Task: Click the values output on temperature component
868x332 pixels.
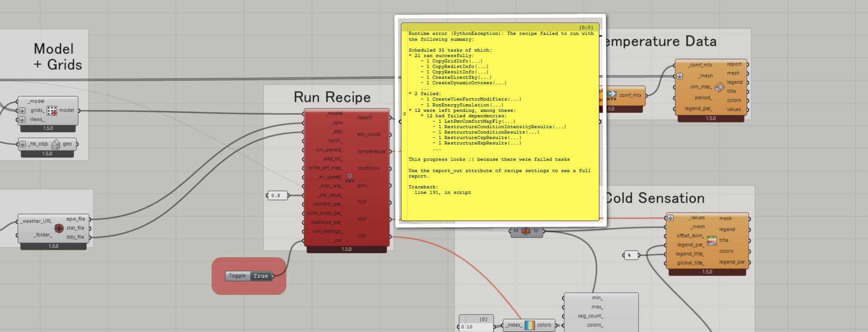Action: [x=734, y=110]
